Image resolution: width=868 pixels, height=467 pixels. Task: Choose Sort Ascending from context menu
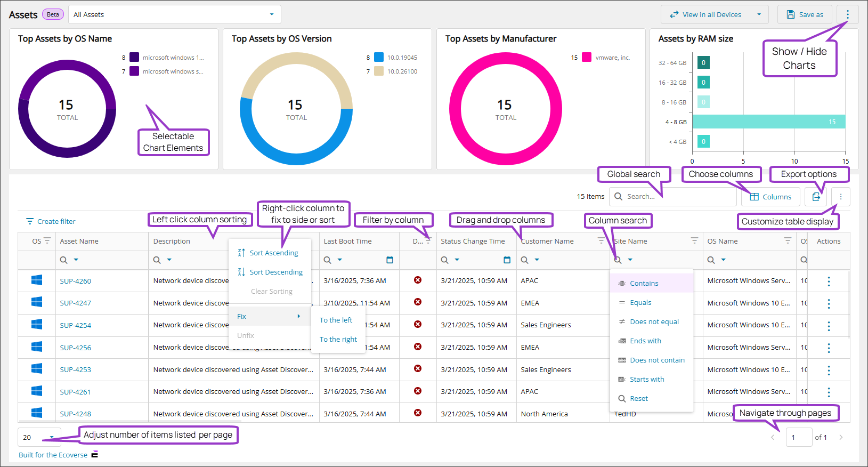click(273, 253)
